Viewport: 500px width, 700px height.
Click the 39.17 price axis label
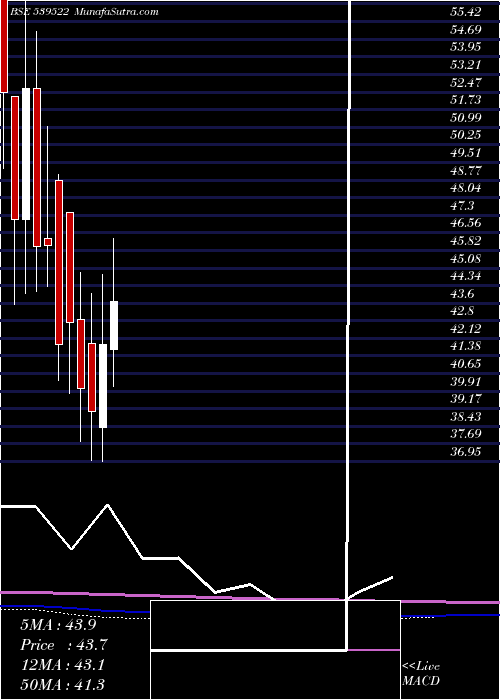click(466, 400)
